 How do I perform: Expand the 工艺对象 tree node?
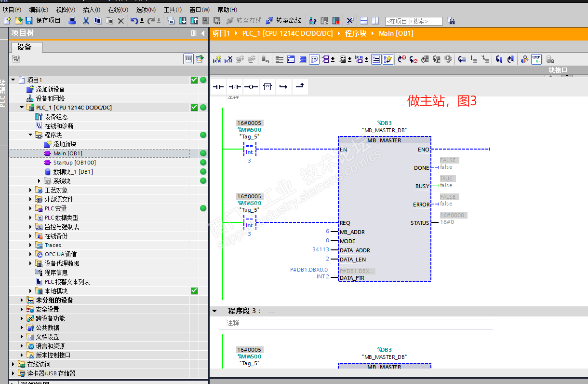coord(31,190)
